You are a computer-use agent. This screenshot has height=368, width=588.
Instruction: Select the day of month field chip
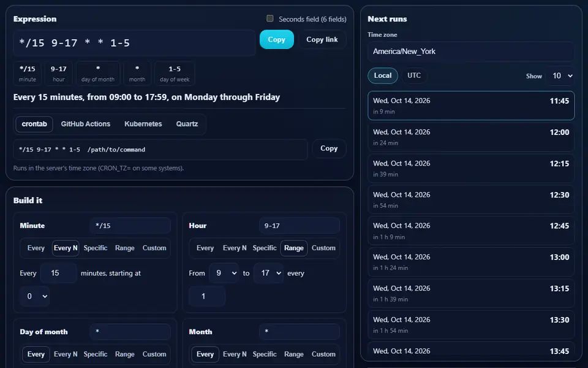click(98, 74)
